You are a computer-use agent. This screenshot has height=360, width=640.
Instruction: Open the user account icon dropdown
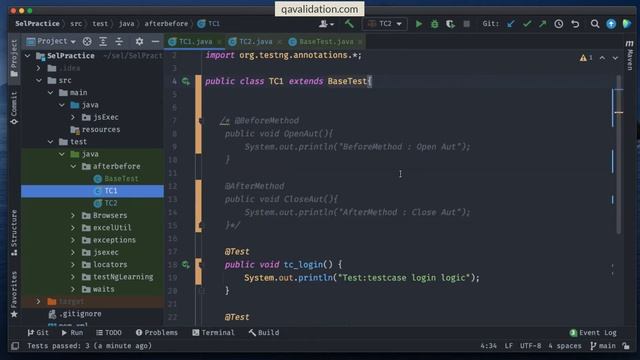(326, 24)
